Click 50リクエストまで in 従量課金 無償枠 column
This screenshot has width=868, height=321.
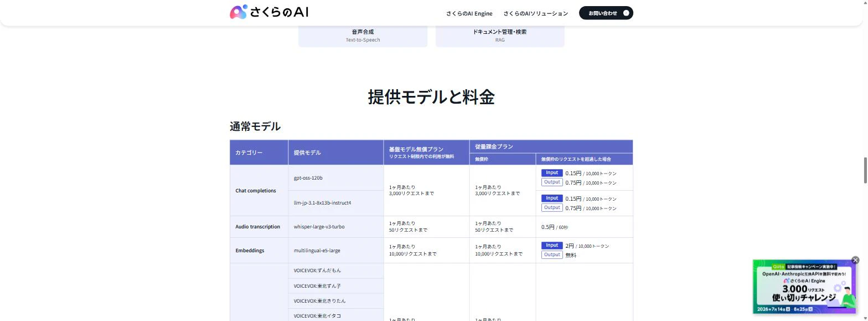pos(494,230)
